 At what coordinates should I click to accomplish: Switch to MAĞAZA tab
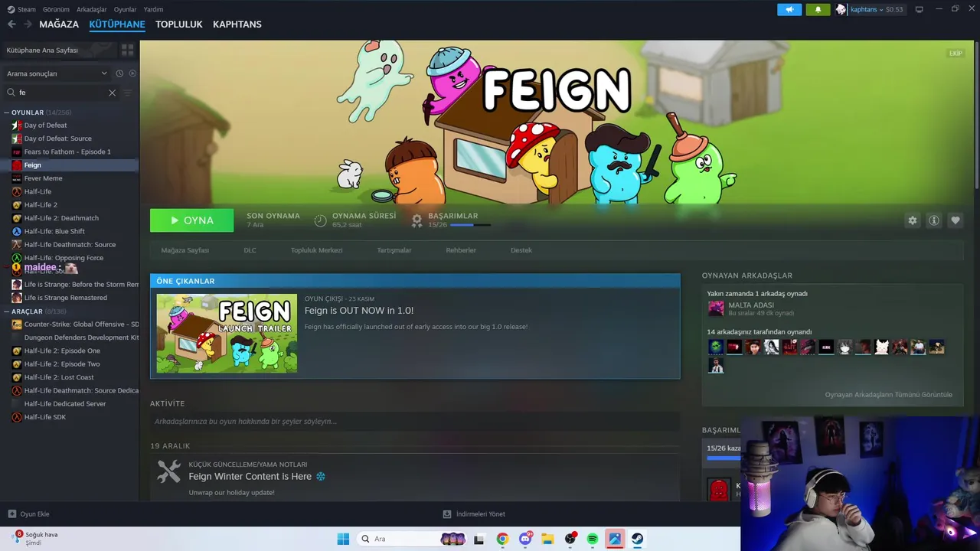click(x=59, y=24)
